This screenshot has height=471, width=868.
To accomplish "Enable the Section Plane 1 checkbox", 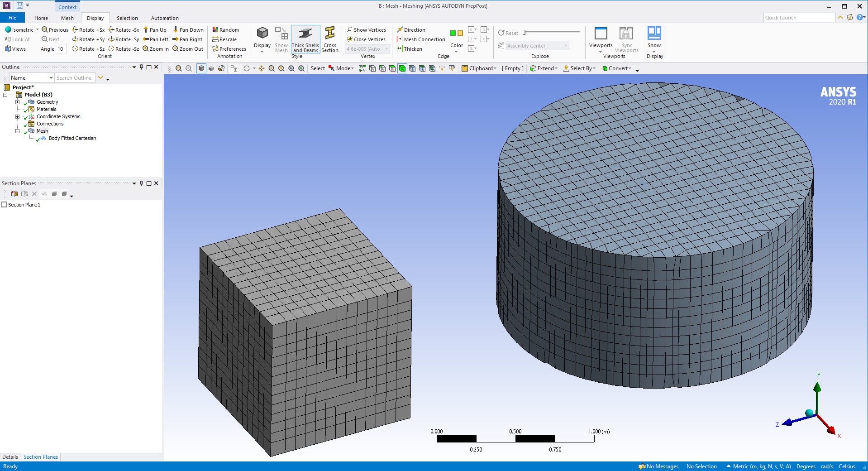I will coord(4,204).
